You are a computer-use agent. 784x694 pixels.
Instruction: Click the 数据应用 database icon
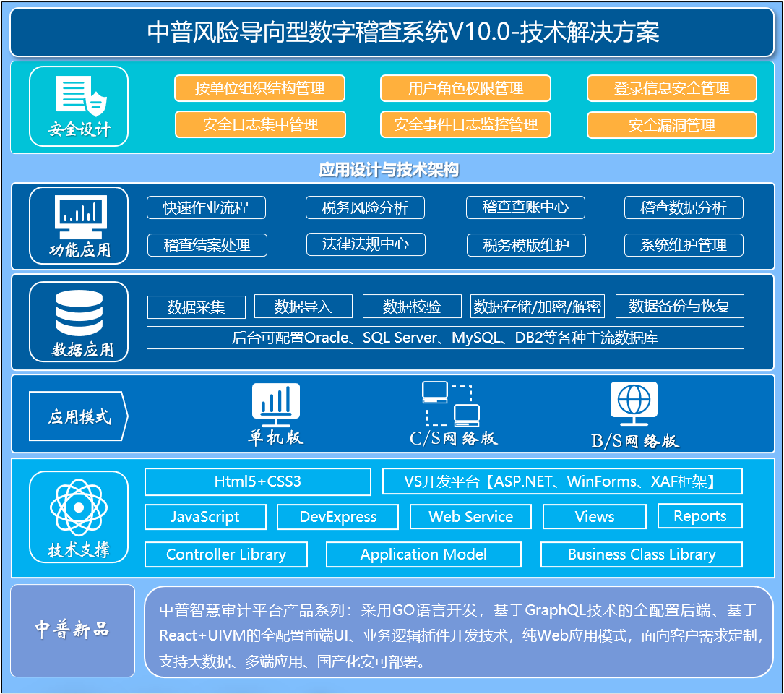click(x=79, y=313)
